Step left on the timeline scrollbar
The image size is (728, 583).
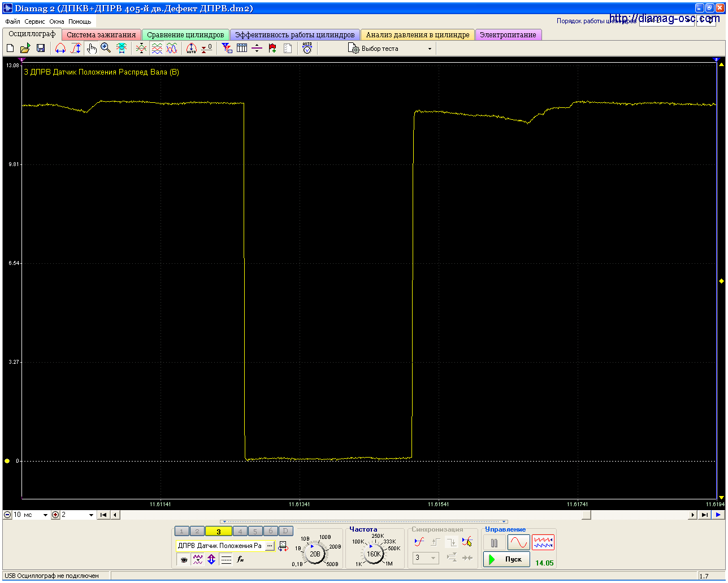(x=115, y=515)
